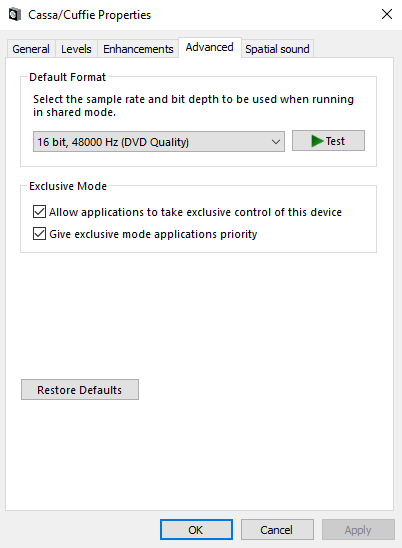The width and height of the screenshot is (402, 548).
Task: Go to the Enhancements tab
Action: pos(138,49)
